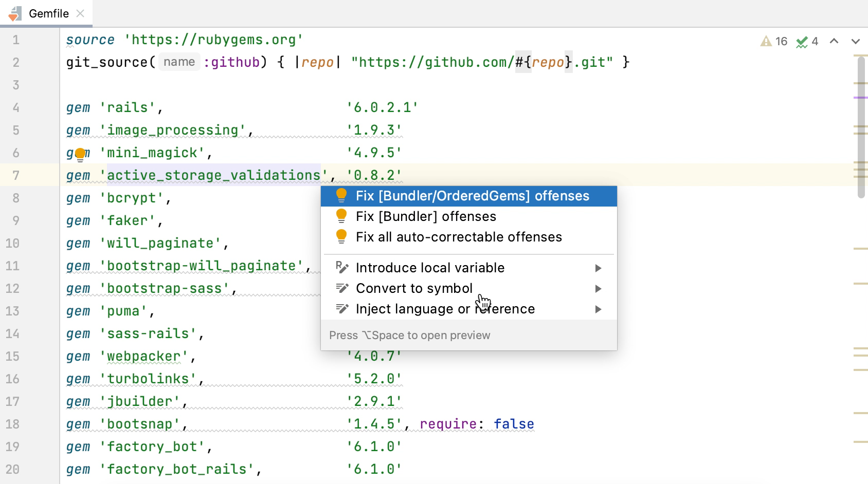Expand Introduce local variable submenu arrow
The image size is (868, 484).
[x=598, y=268]
